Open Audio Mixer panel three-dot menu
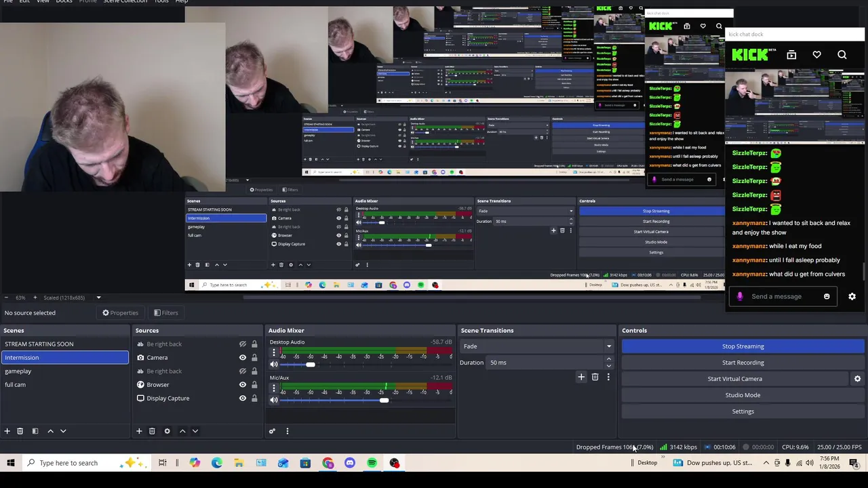This screenshot has width=868, height=488. tap(287, 431)
